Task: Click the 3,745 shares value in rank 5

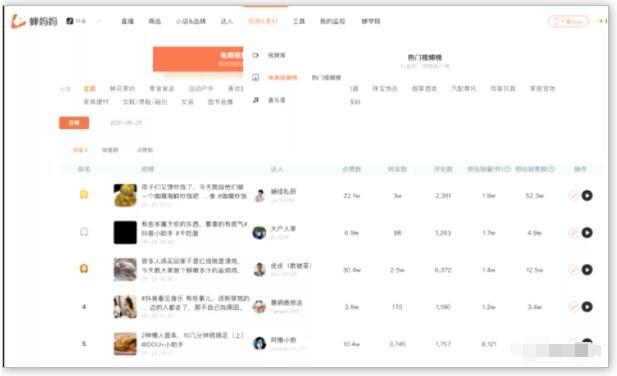Action: point(397,344)
